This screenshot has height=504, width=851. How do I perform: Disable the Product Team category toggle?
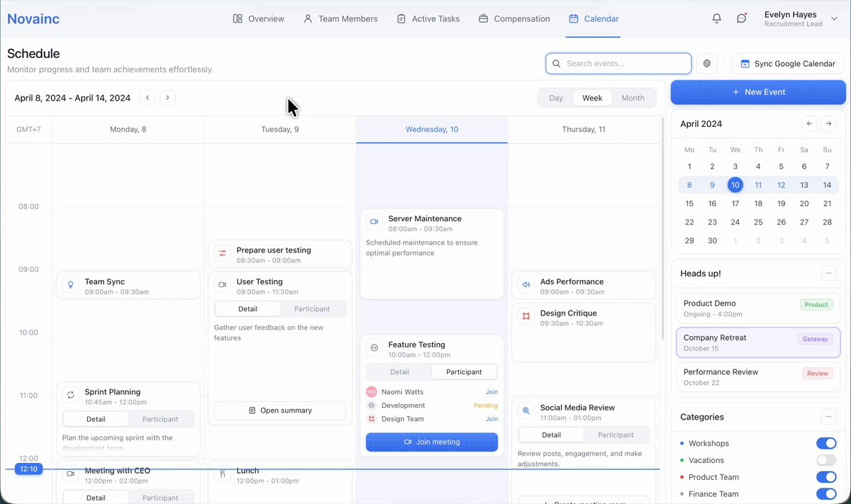pos(826,477)
